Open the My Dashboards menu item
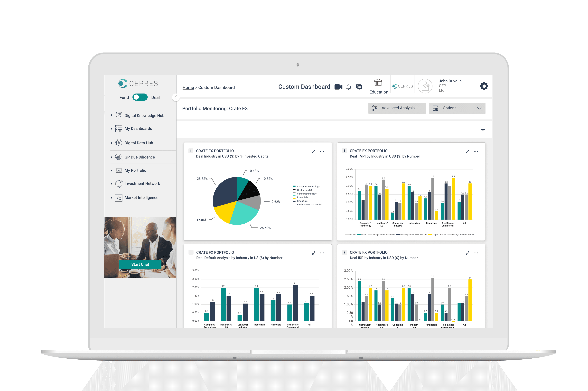The width and height of the screenshot is (588, 391). click(x=138, y=128)
